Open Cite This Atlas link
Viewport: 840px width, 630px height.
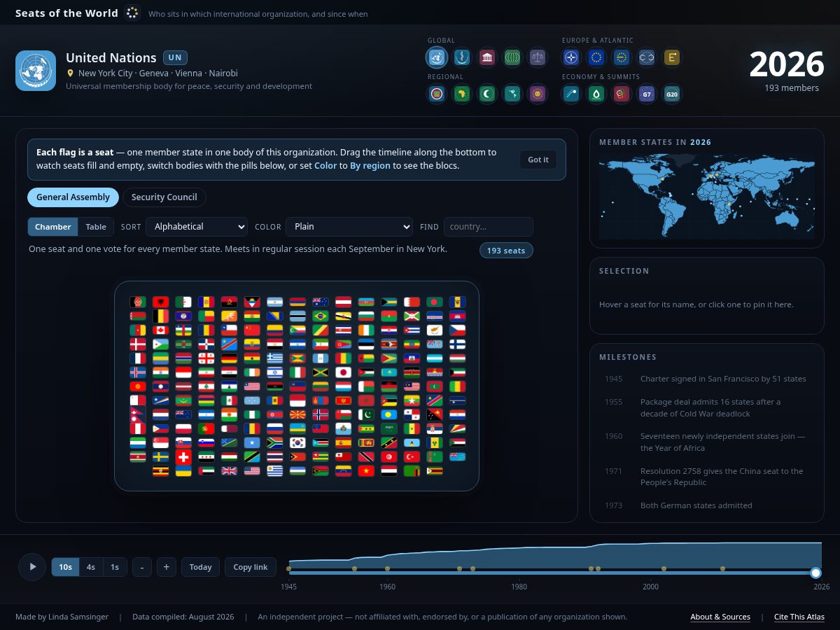[x=799, y=617]
